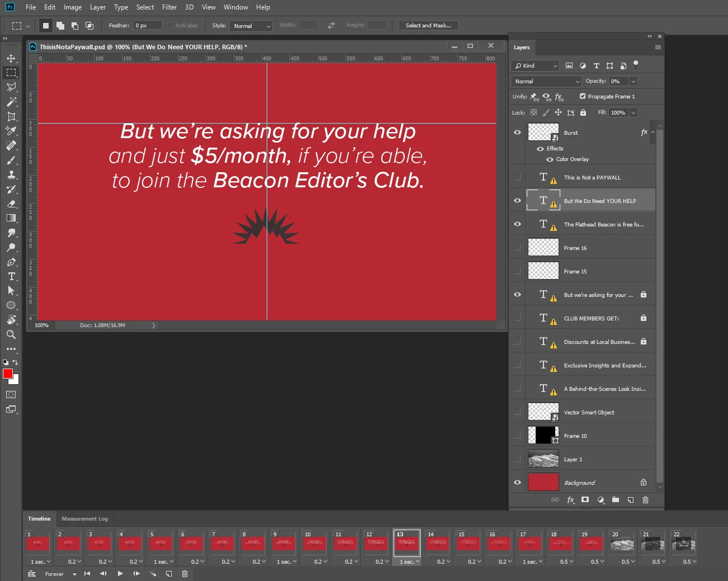Select the Pen tool
This screenshot has height=581, width=728.
pos(11,262)
